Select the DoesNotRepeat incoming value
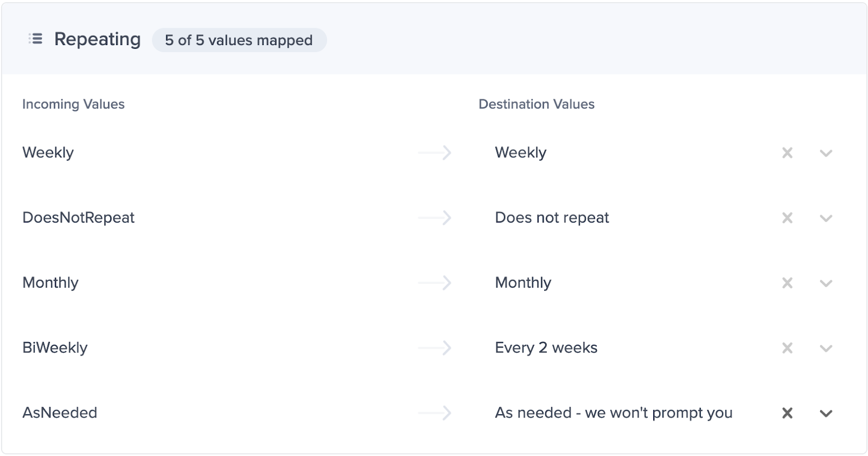This screenshot has height=456, width=868. coord(79,218)
